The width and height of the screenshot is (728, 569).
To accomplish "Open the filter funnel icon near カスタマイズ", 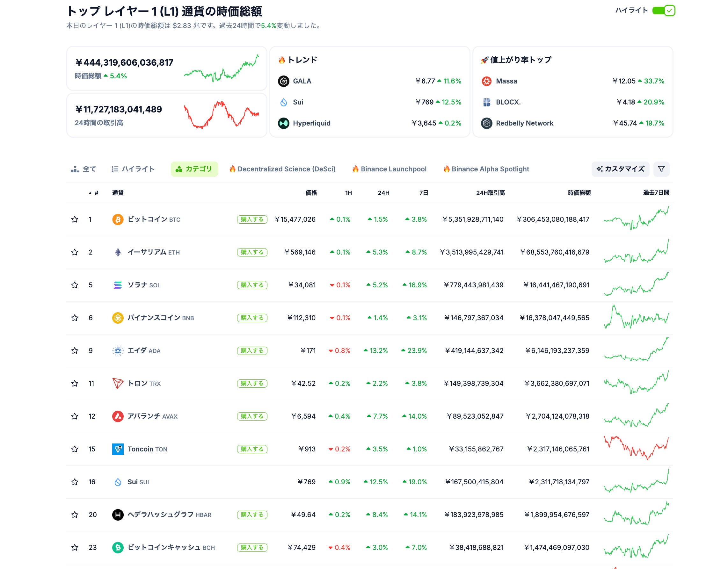I will point(661,169).
